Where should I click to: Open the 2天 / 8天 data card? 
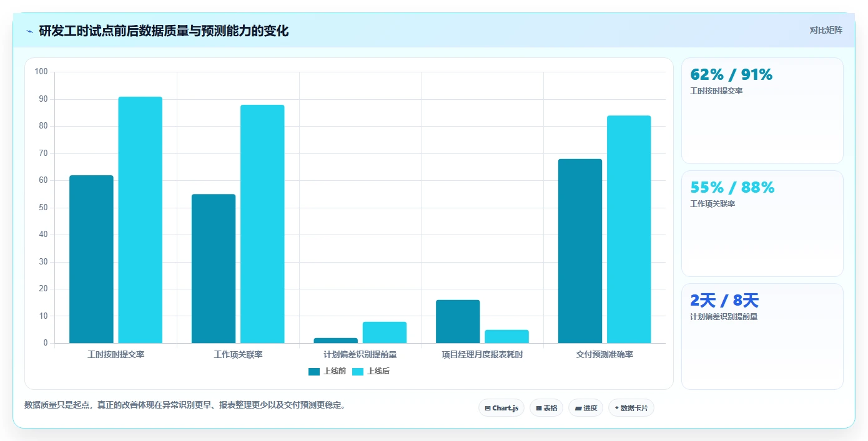coord(762,337)
